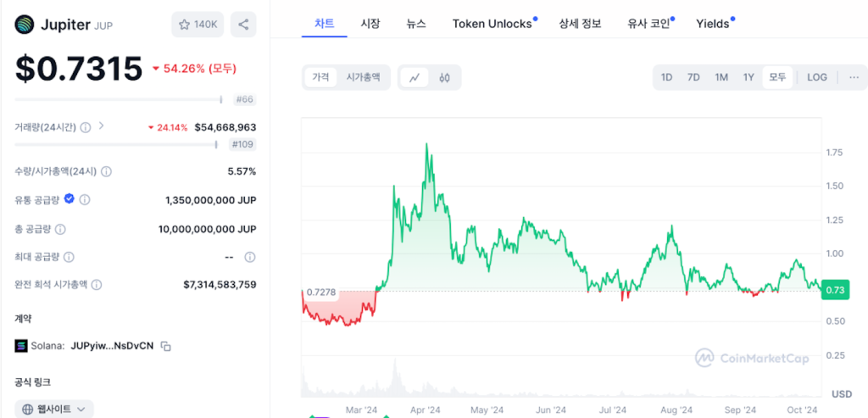Open the 상세 정보 tab
The image size is (868, 418).
tap(580, 24)
